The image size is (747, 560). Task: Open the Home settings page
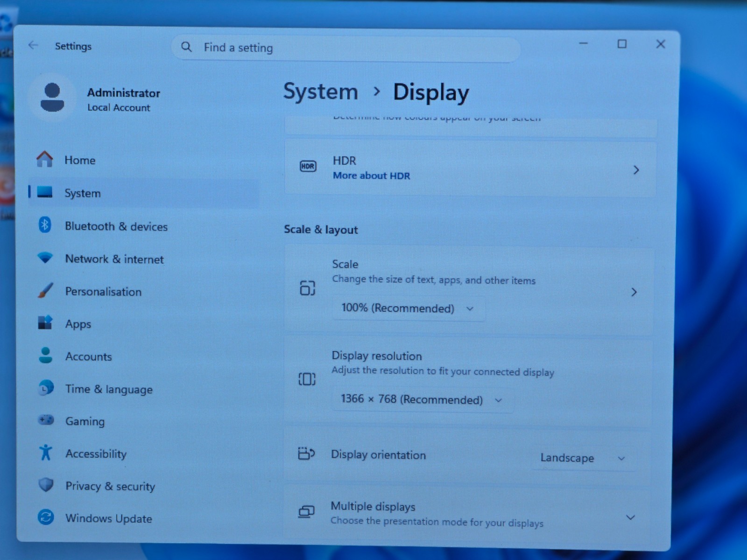click(x=142, y=160)
